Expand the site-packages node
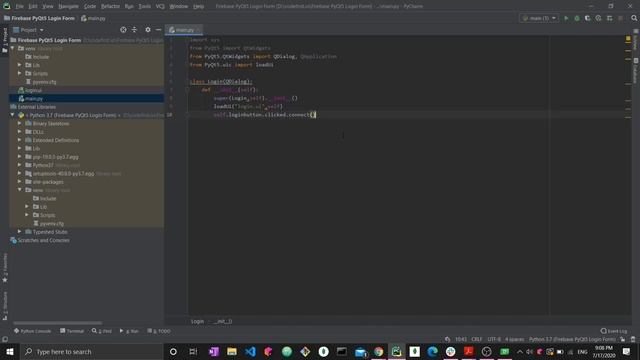 coord(20,182)
